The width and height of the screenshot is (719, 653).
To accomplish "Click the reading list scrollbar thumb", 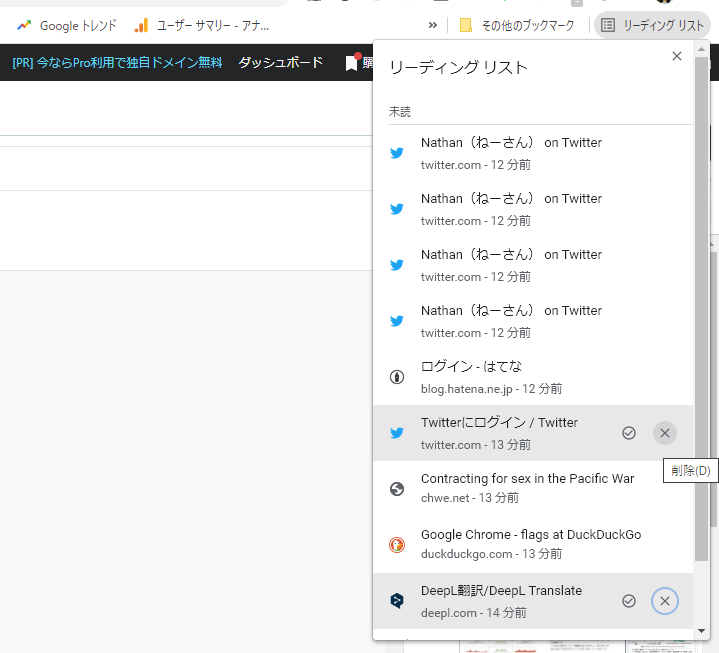I will [701, 309].
